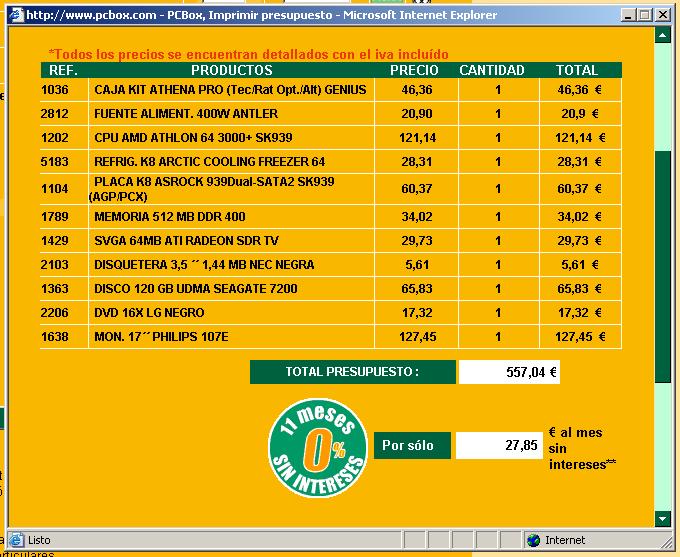Click the REF. column header
The image size is (680, 557).
tap(63, 70)
